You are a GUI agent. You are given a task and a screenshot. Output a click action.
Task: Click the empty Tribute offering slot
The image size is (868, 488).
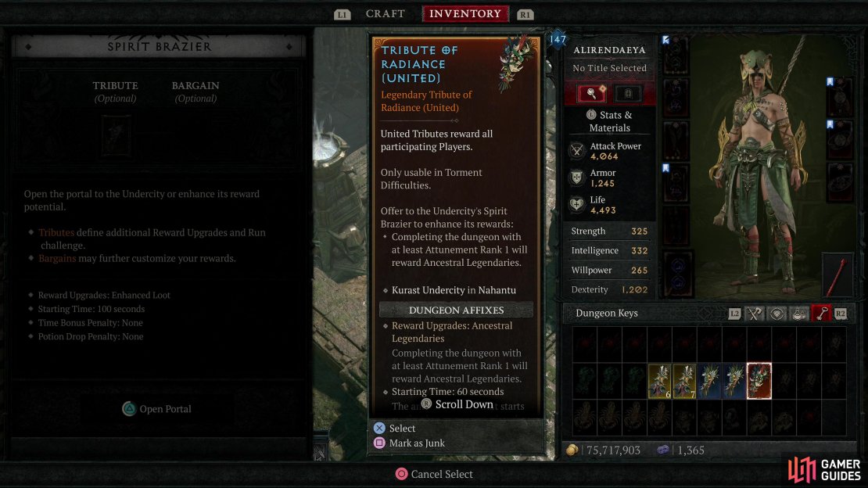pos(116,135)
